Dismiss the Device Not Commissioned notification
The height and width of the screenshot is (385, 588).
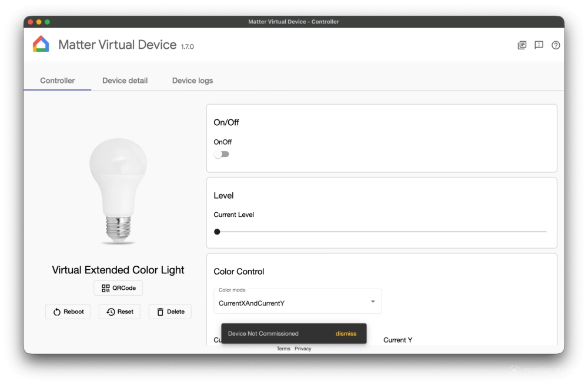pos(346,334)
